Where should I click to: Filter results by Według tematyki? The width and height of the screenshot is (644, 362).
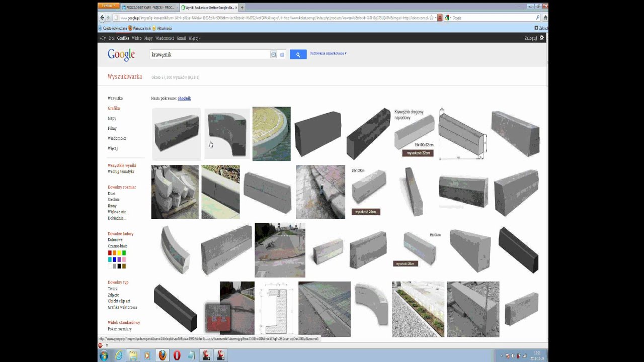pyautogui.click(x=121, y=171)
